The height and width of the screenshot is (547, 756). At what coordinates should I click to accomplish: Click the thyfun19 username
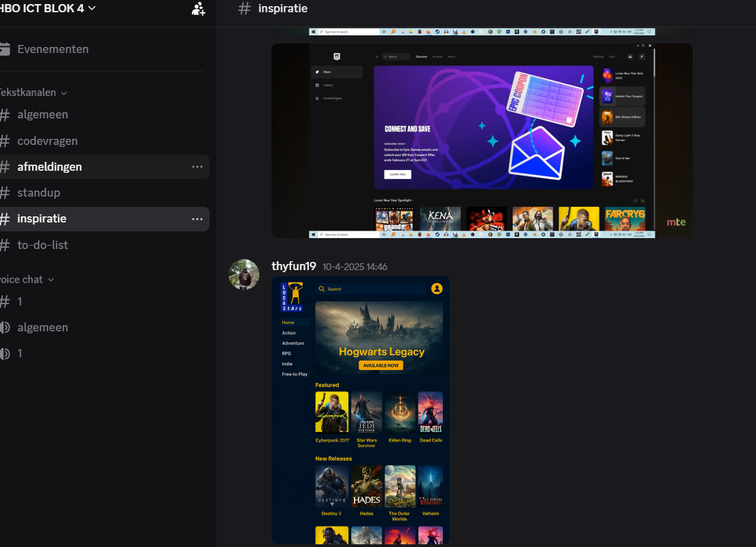click(x=293, y=266)
